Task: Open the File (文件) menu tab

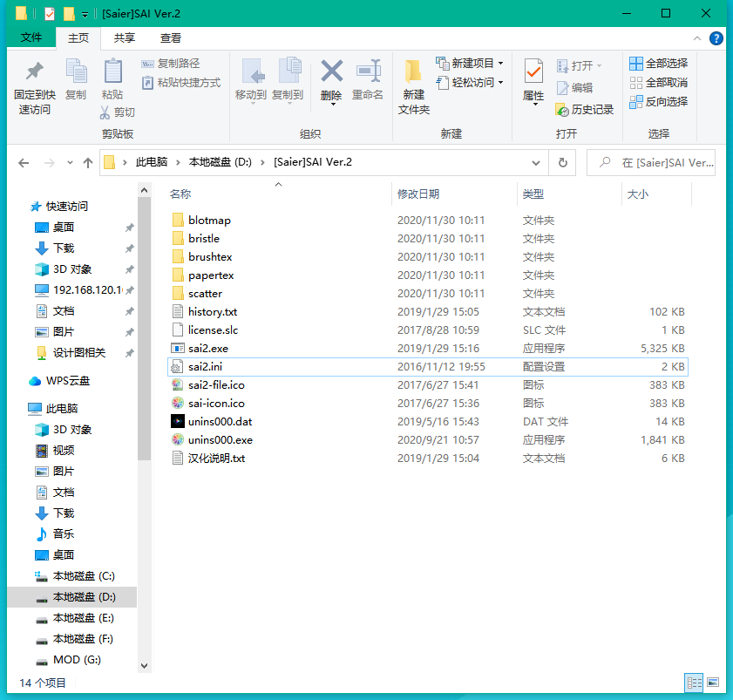Action: click(31, 37)
